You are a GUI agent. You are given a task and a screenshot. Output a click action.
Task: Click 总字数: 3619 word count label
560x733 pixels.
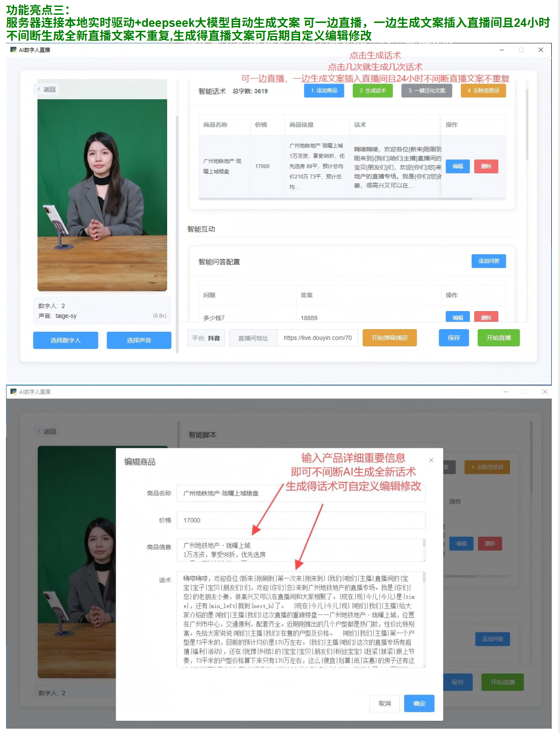click(x=250, y=91)
